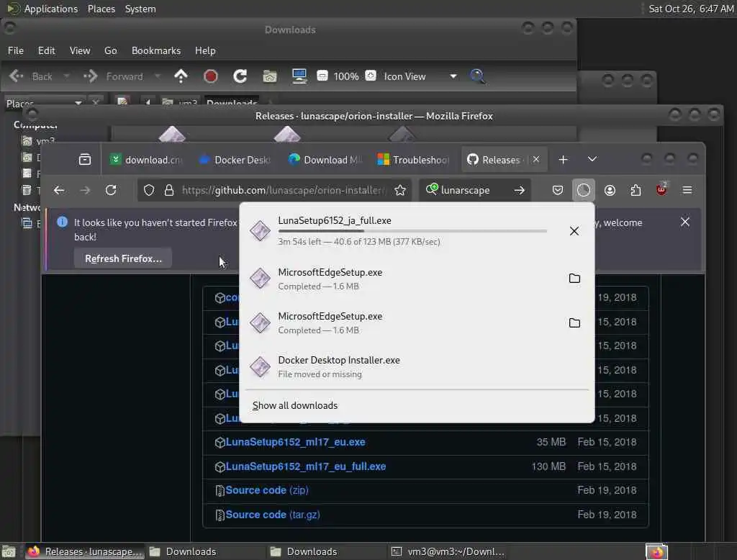Open the LunaSetup6152_ml17_eu.exe link

click(x=295, y=442)
